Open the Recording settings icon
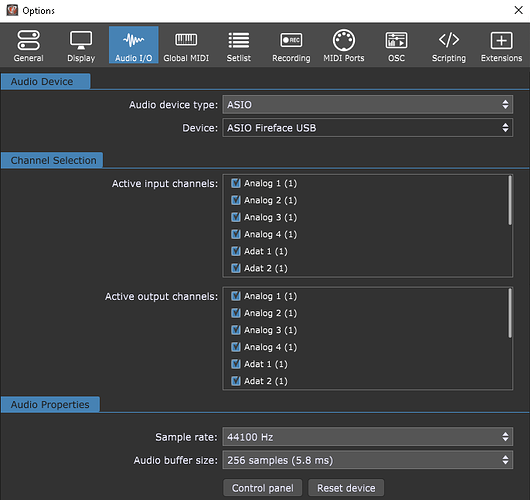Viewport: 530px width, 500px height. (x=291, y=40)
